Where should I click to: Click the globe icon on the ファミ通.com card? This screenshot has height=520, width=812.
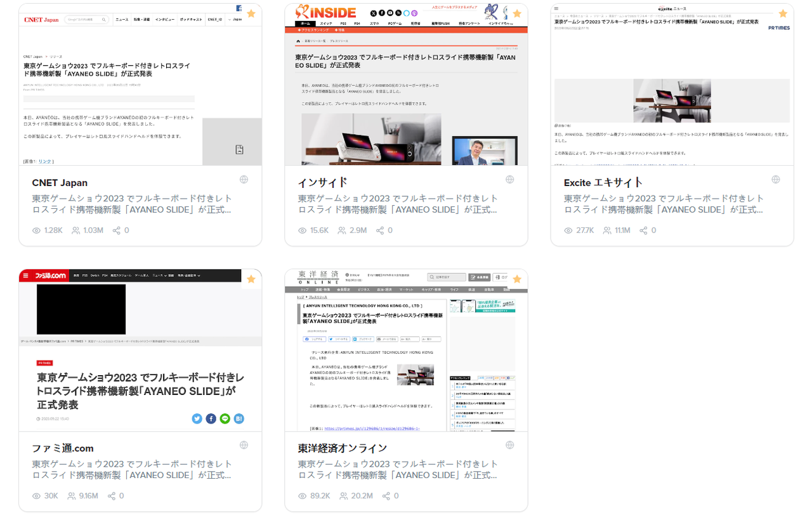pos(244,445)
